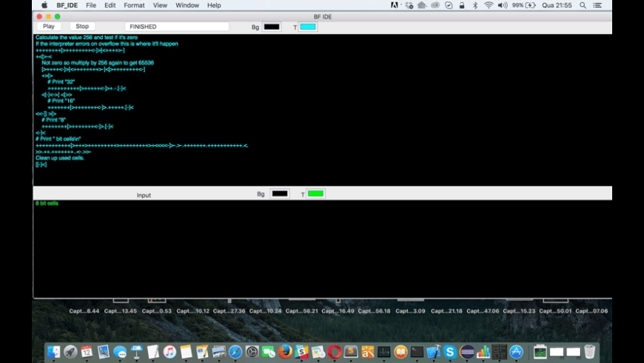Screen dimensions: 644x363
Task: Open System Preferences in the dock
Action: coord(252,352)
